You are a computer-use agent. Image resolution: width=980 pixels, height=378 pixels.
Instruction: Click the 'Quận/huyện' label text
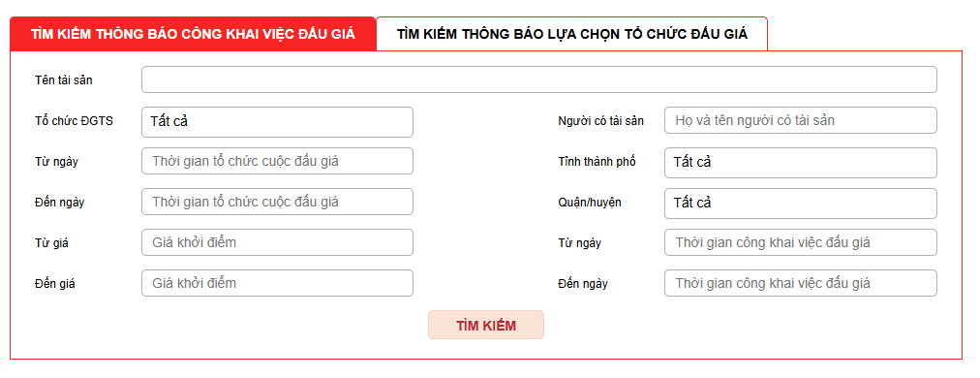[x=590, y=203]
